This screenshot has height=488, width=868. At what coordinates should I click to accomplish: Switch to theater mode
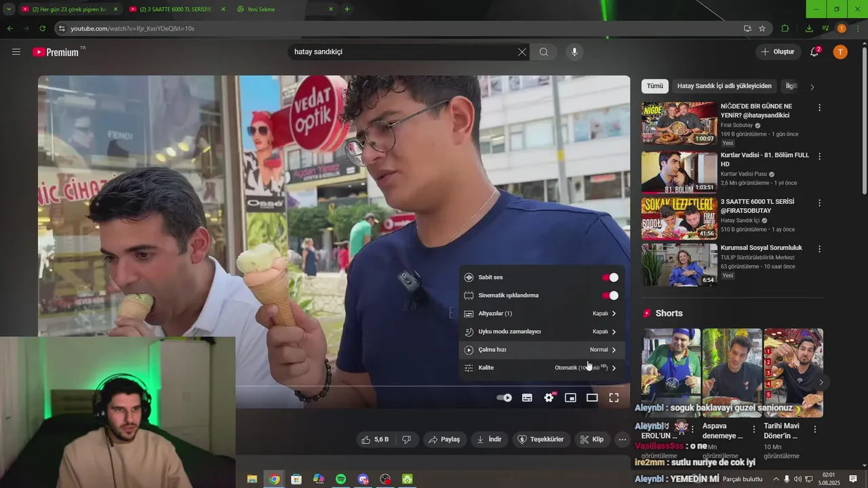tap(592, 398)
